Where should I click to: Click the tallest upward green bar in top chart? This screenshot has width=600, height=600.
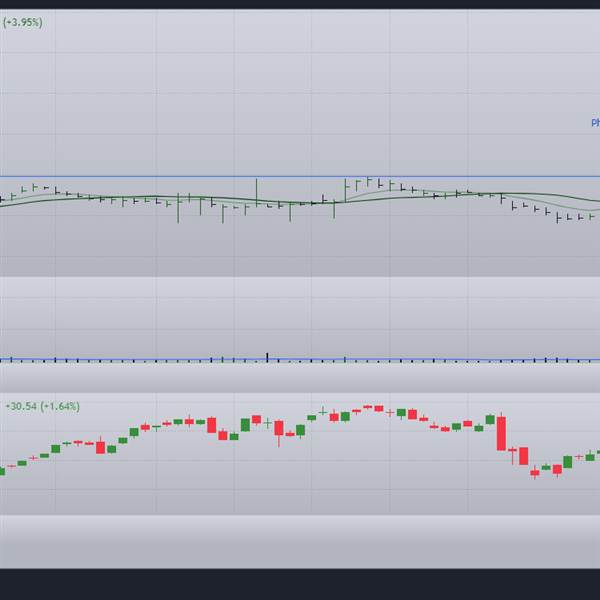[256, 192]
